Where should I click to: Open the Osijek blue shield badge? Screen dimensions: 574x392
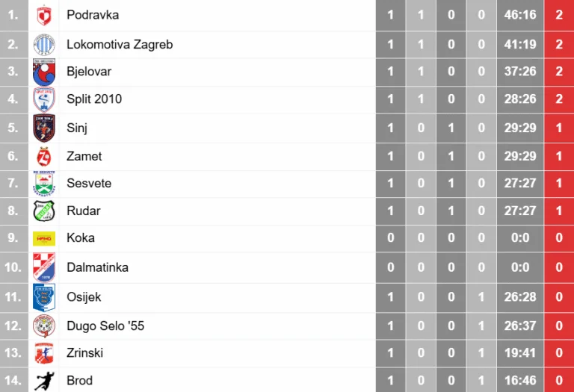(44, 297)
